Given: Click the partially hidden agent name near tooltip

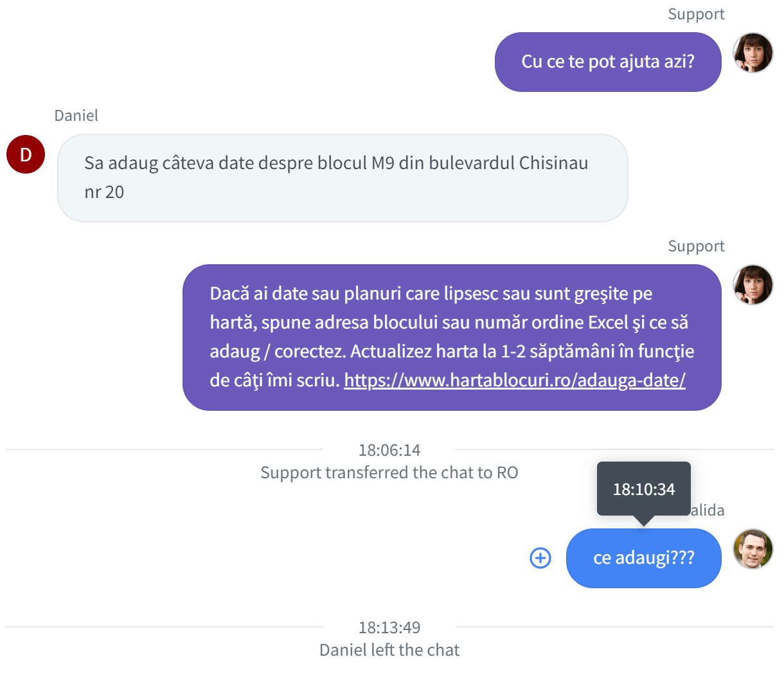Looking at the screenshot, I should [x=708, y=510].
